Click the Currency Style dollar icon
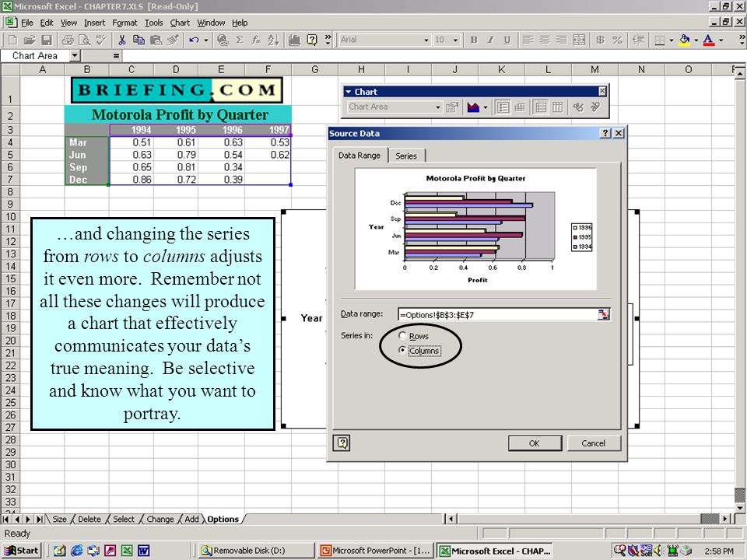This screenshot has height=560, width=747. 600,40
